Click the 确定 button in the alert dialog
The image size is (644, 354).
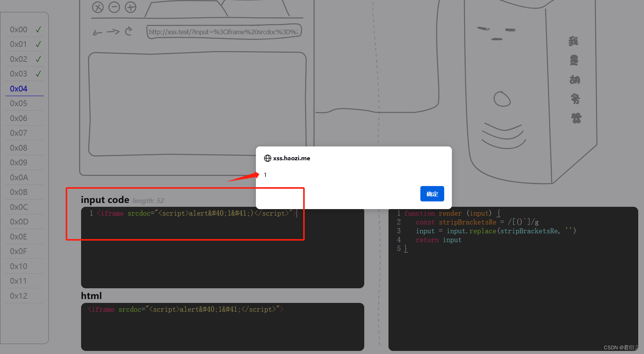pos(432,194)
